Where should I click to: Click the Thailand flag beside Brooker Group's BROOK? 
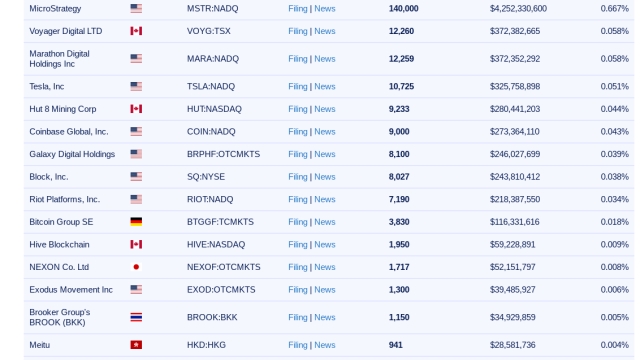136,317
